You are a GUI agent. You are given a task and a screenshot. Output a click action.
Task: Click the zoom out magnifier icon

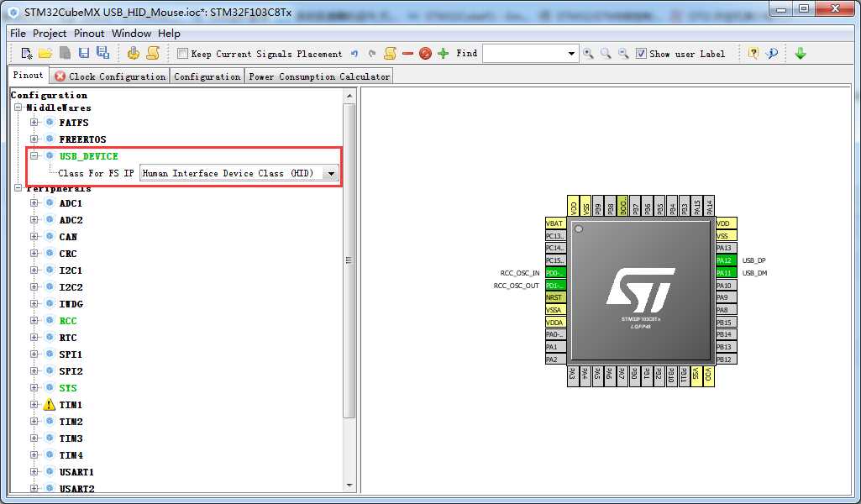[x=623, y=53]
